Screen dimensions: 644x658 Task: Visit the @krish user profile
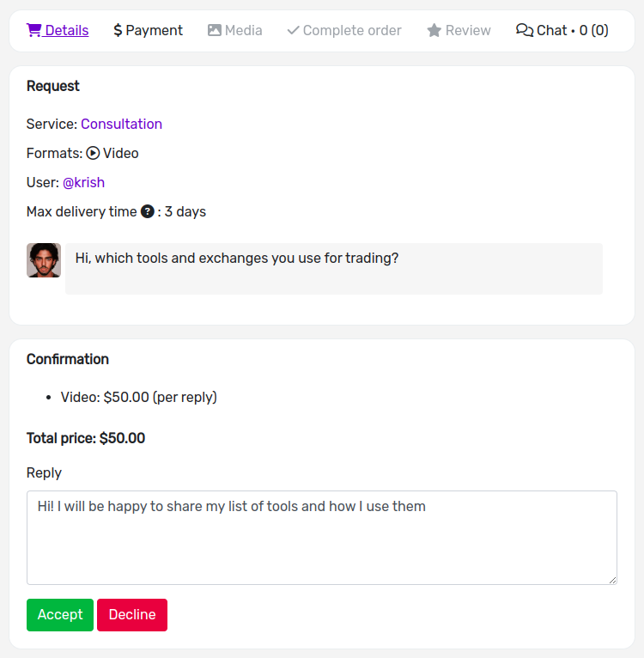pos(83,183)
